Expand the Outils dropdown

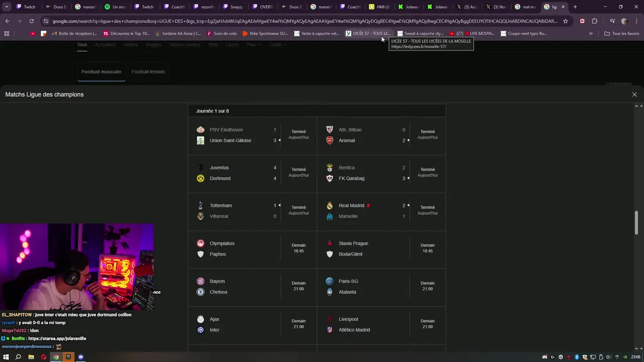278,45
